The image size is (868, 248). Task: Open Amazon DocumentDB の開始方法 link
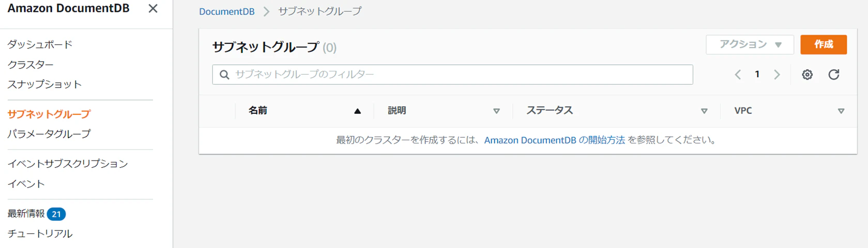(554, 140)
